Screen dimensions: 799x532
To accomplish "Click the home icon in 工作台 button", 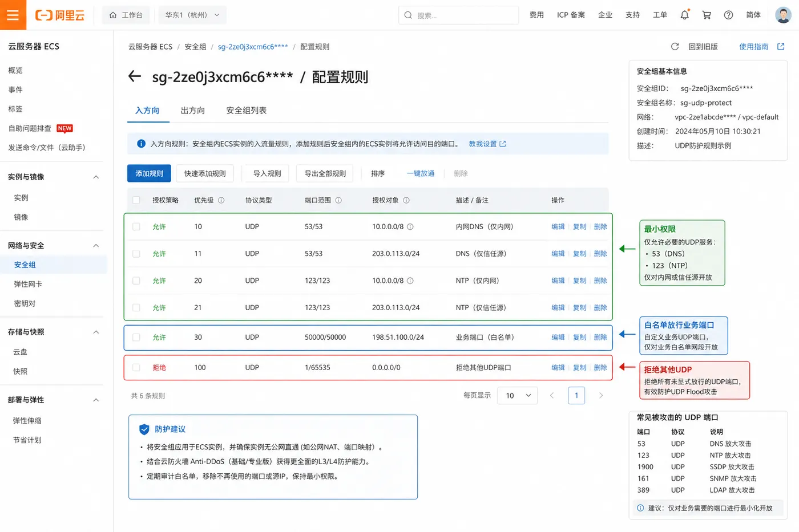I will [113, 15].
